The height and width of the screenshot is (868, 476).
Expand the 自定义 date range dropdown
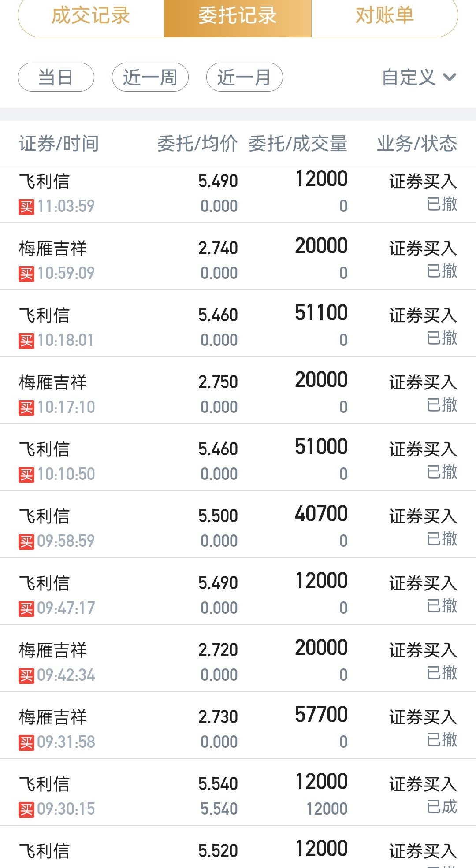419,78
